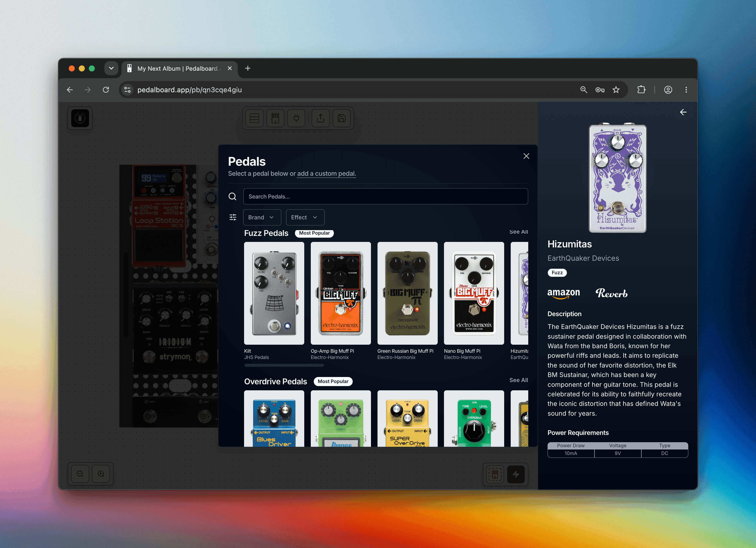Open password key icon in address bar

(x=600, y=90)
